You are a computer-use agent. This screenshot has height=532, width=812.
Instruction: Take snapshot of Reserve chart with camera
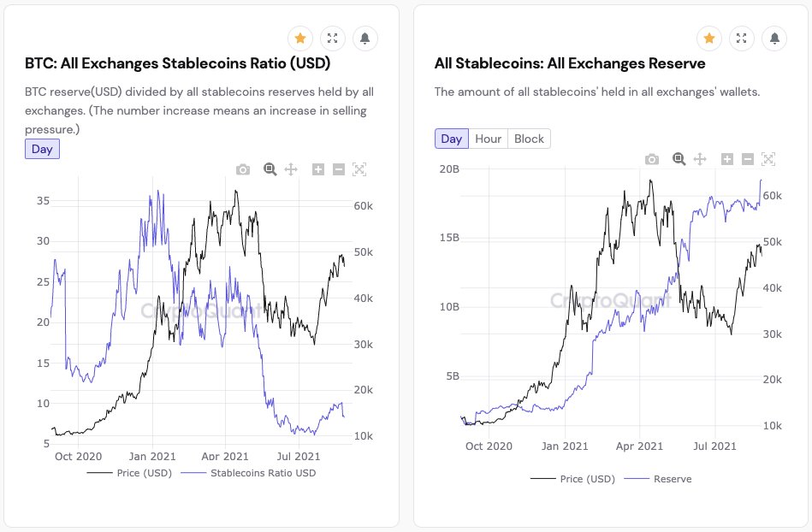tap(652, 159)
